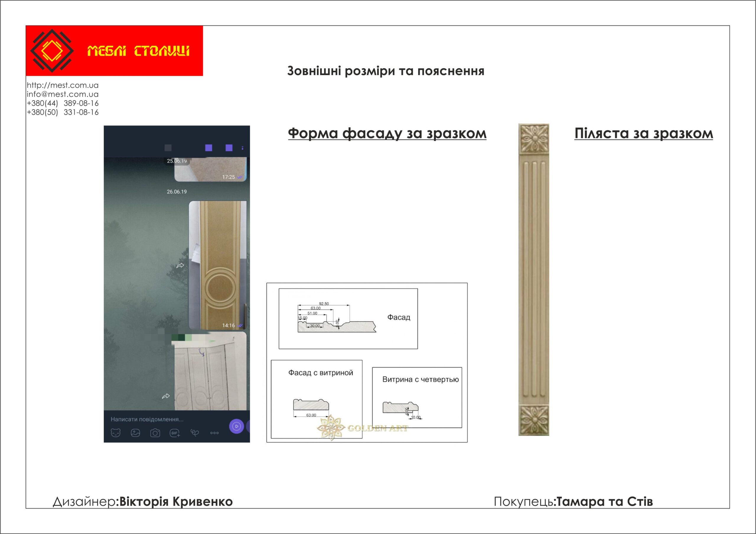Click the GIF plus icon
The image size is (756, 534).
pos(175,433)
